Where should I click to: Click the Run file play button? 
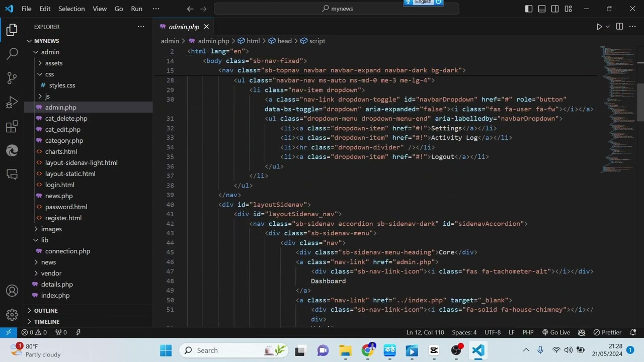click(599, 27)
